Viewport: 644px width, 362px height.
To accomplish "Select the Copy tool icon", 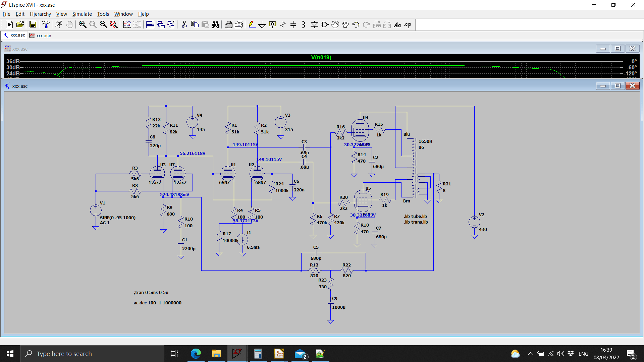I will tap(195, 24).
